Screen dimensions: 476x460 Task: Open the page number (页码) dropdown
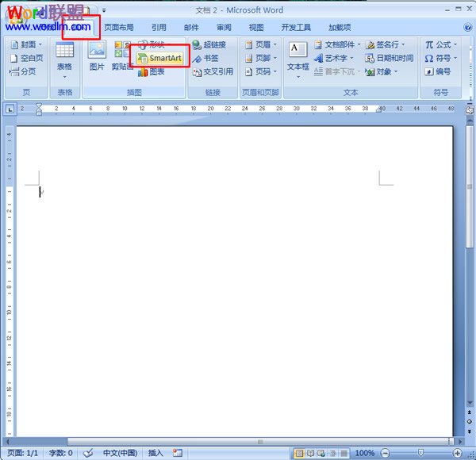[x=261, y=71]
